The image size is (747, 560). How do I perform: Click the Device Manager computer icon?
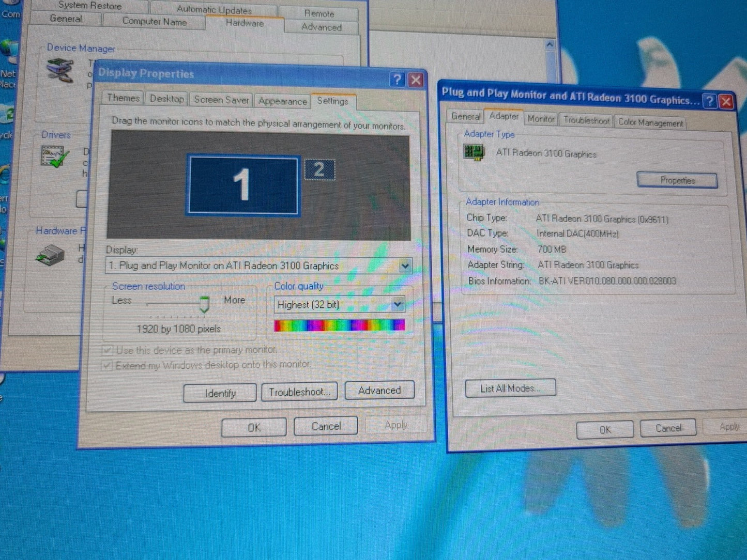(x=60, y=70)
